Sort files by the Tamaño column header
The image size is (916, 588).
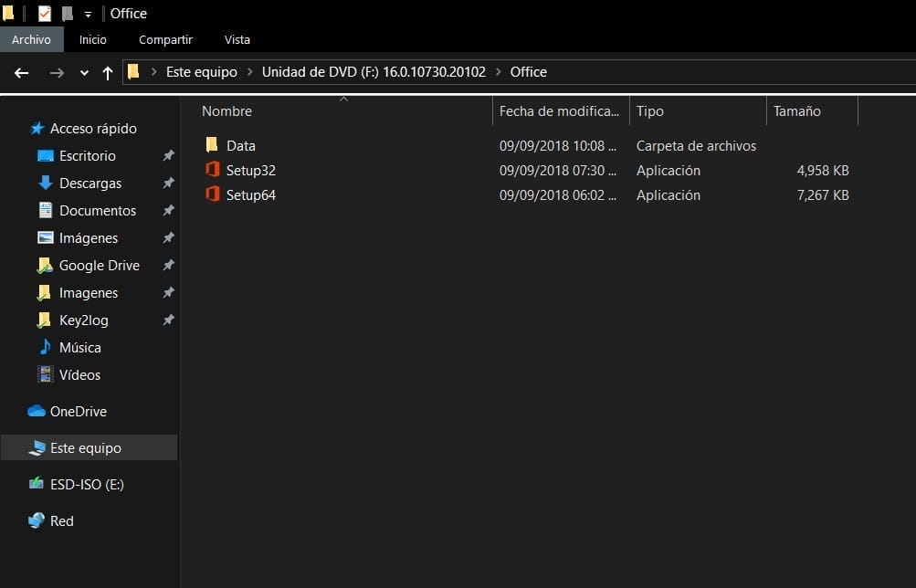pyautogui.click(x=796, y=110)
